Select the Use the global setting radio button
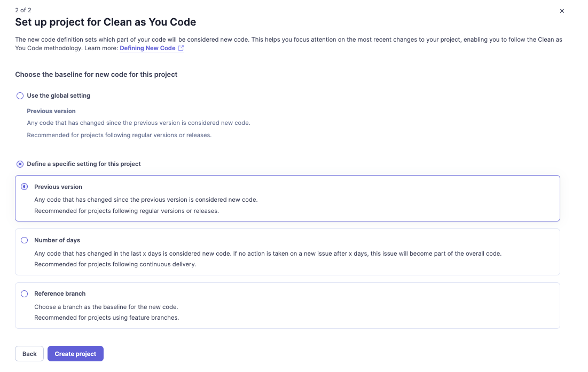 click(x=20, y=96)
